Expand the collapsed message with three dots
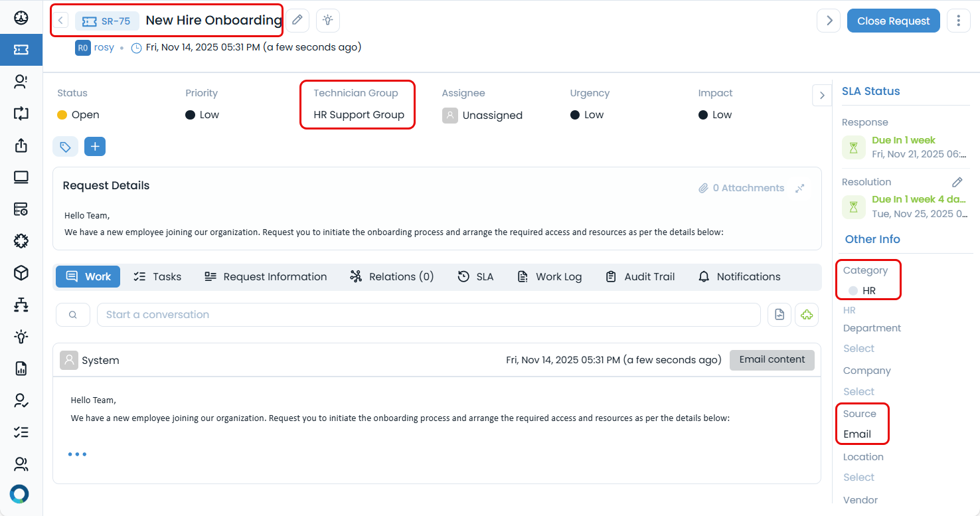The width and height of the screenshot is (980, 516). click(x=77, y=454)
